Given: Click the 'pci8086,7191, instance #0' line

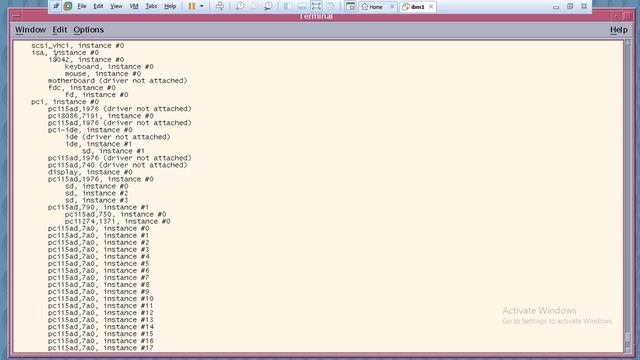Looking at the screenshot, I should pos(101,116).
